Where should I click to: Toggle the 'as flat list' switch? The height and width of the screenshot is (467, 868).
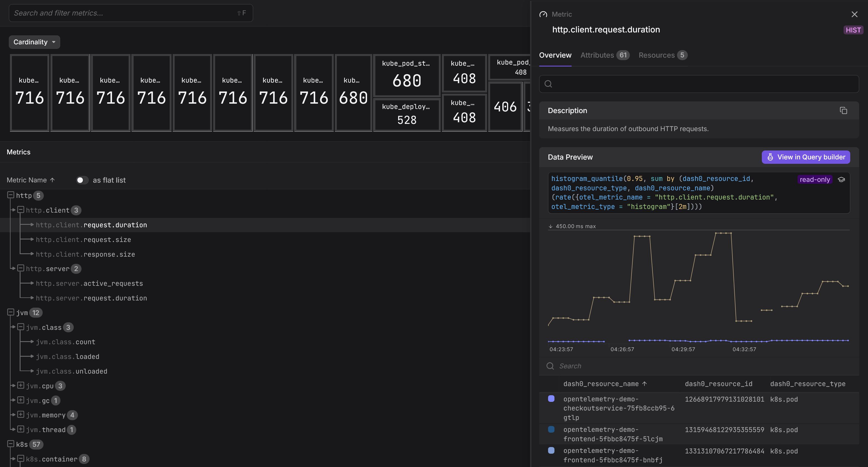82,180
